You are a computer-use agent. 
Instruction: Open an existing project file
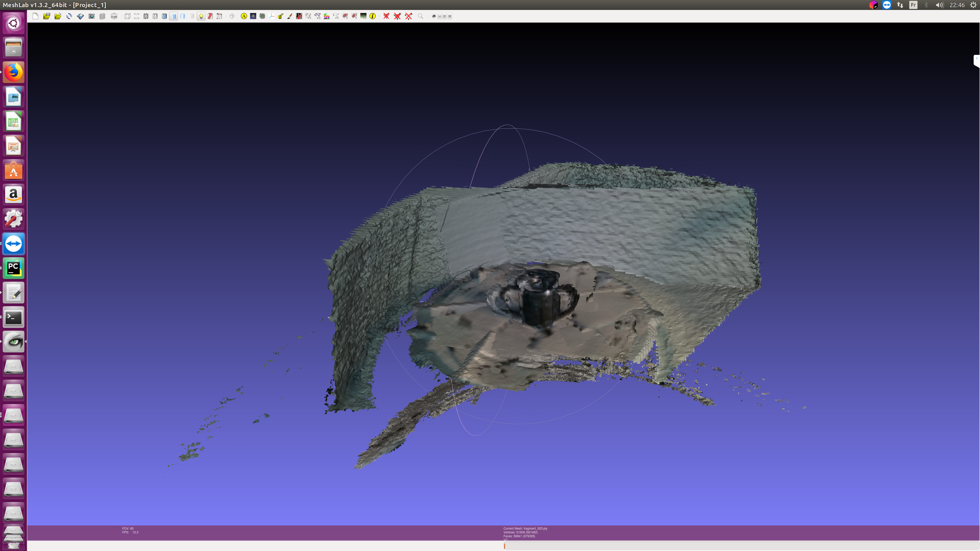46,16
